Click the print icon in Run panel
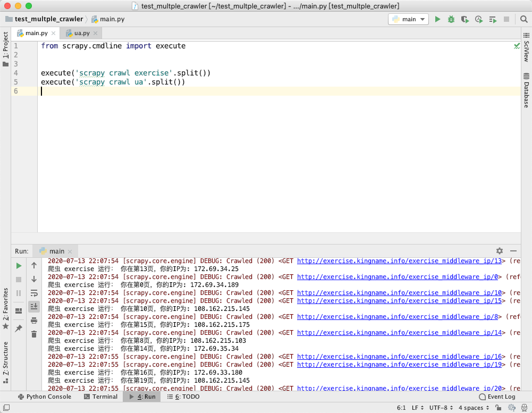Image resolution: width=532 pixels, height=413 pixels. point(34,321)
